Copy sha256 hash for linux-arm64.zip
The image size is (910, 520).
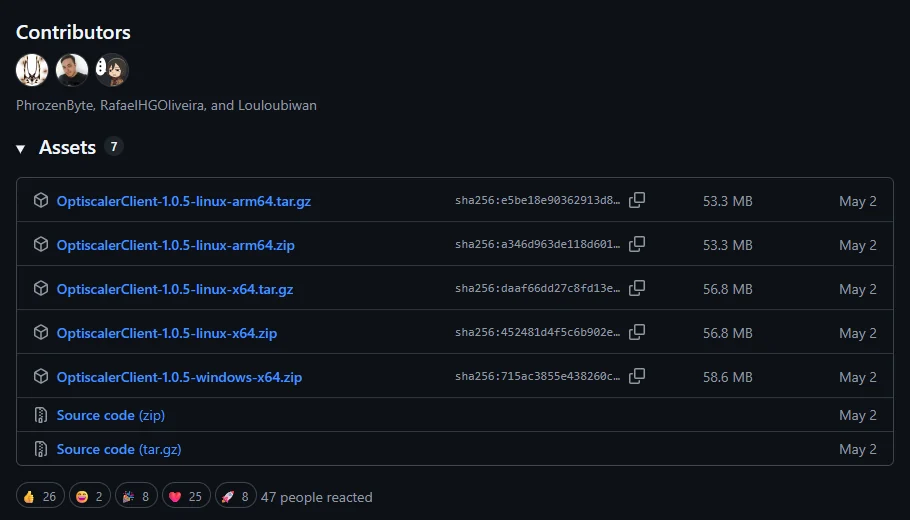(x=637, y=244)
